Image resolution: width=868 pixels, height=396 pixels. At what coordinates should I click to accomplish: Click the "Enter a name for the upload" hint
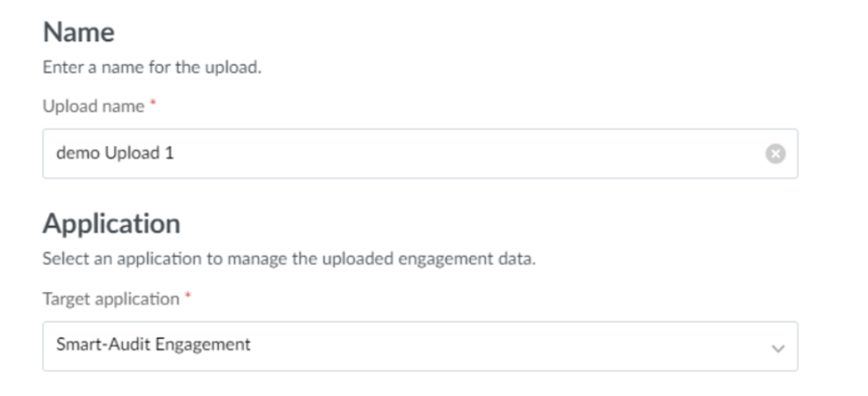(x=152, y=68)
